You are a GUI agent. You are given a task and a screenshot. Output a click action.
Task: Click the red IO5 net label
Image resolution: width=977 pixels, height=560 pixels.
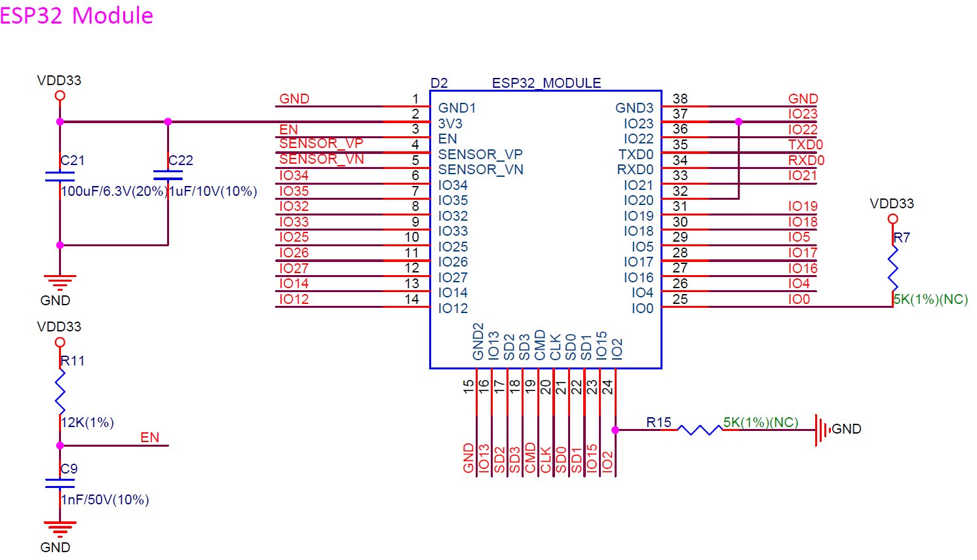799,237
